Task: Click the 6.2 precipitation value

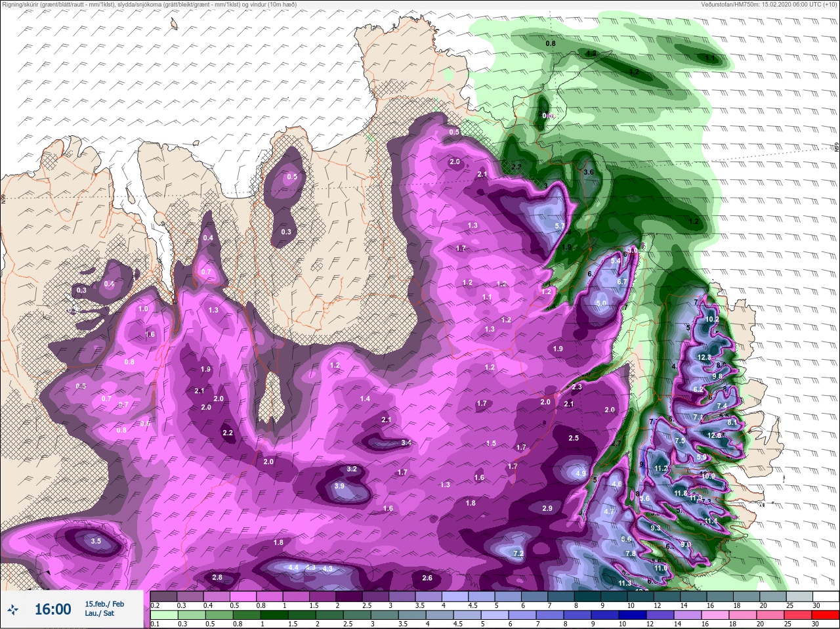Action: click(698, 389)
